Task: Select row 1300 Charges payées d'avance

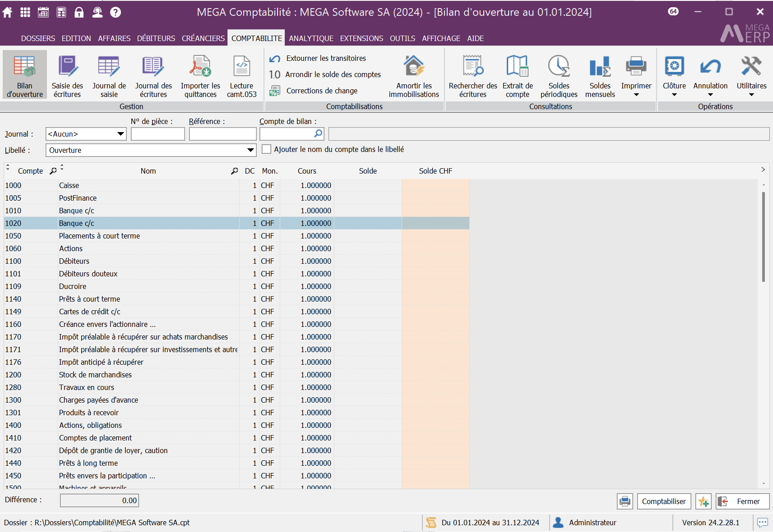Action: pos(236,400)
